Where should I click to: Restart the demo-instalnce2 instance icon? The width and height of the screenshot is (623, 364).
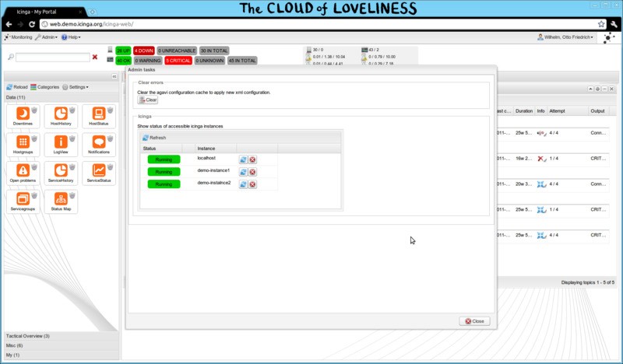243,184
